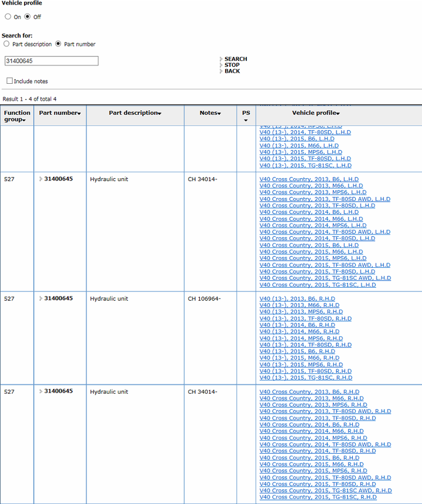The image size is (422, 504).
Task: Open link V40 (13-), 2013, M66, R.H.D
Action: pos(300,305)
